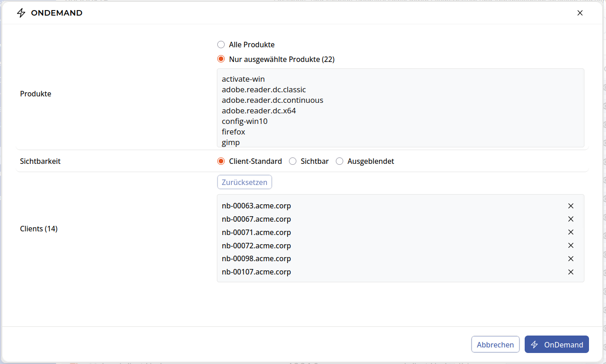Click product gimp in the list
Image resolution: width=606 pixels, height=364 pixels.
click(x=231, y=142)
